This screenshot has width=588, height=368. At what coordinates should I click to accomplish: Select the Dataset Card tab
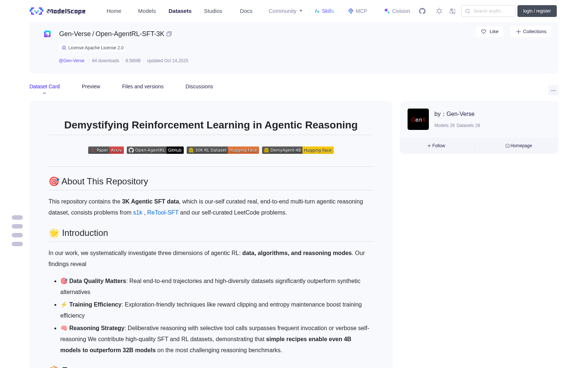(44, 86)
